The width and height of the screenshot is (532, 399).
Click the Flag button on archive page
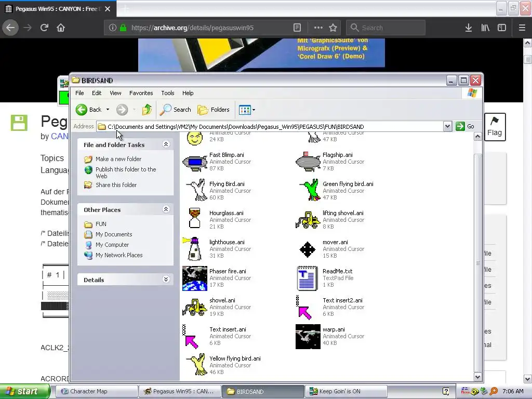[495, 127]
